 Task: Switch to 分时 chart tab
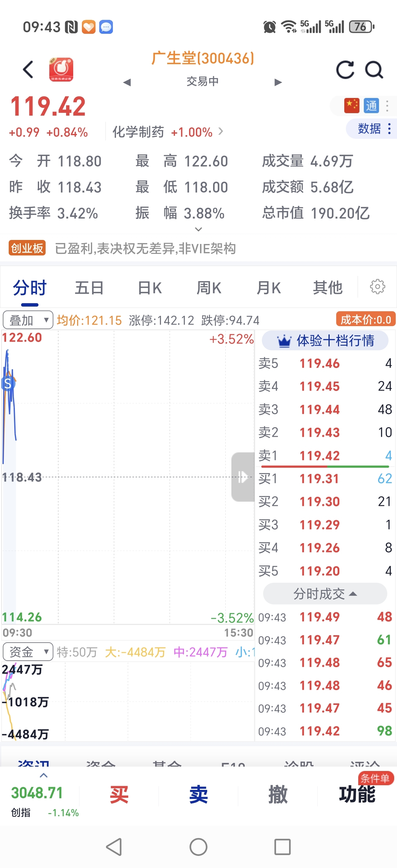tap(30, 288)
